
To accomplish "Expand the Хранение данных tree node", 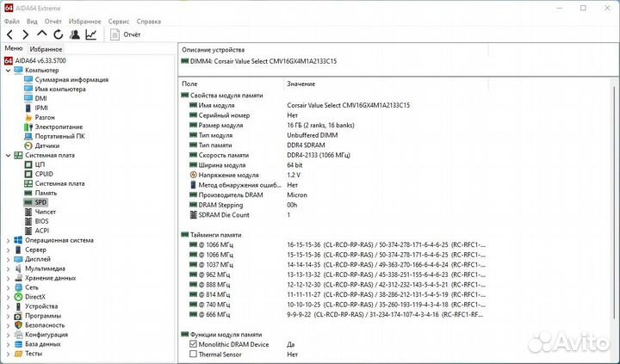I will [8, 278].
